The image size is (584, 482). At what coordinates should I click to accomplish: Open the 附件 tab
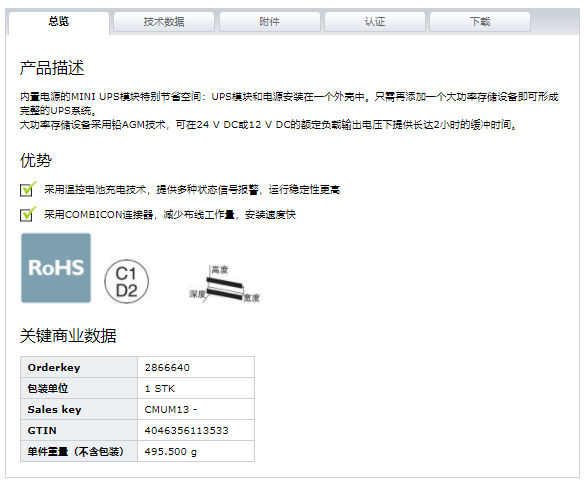270,22
